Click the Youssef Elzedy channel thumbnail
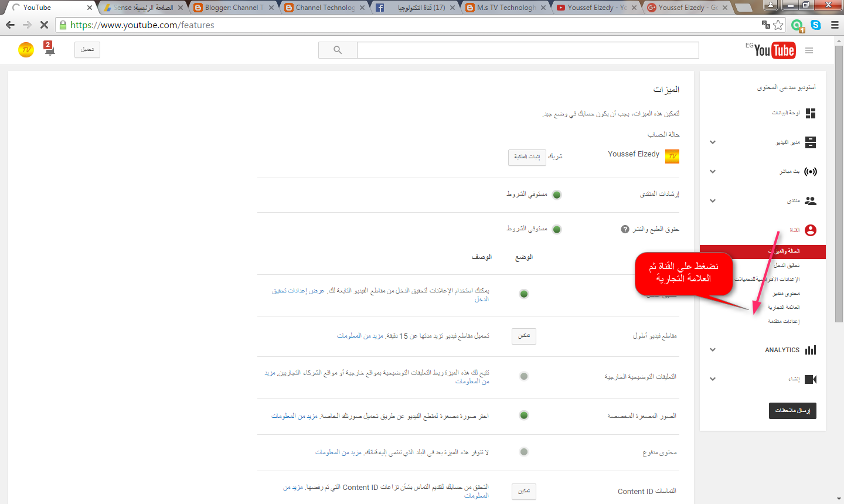The height and width of the screenshot is (504, 844). point(672,156)
